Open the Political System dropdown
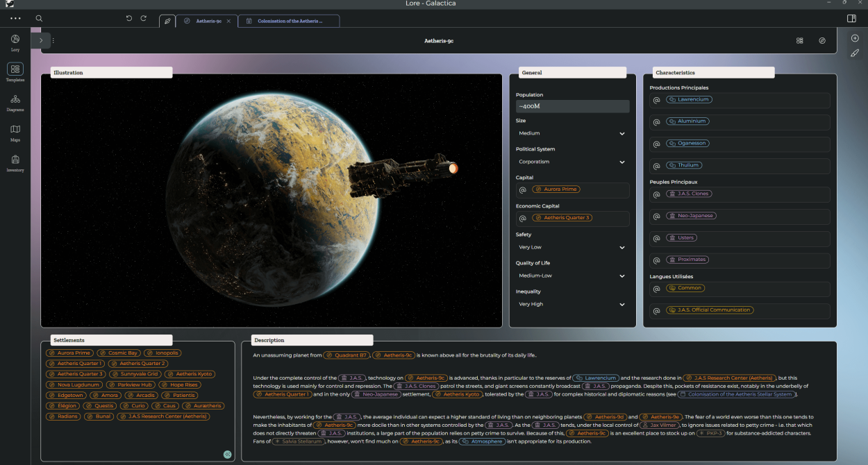 [x=572, y=162]
